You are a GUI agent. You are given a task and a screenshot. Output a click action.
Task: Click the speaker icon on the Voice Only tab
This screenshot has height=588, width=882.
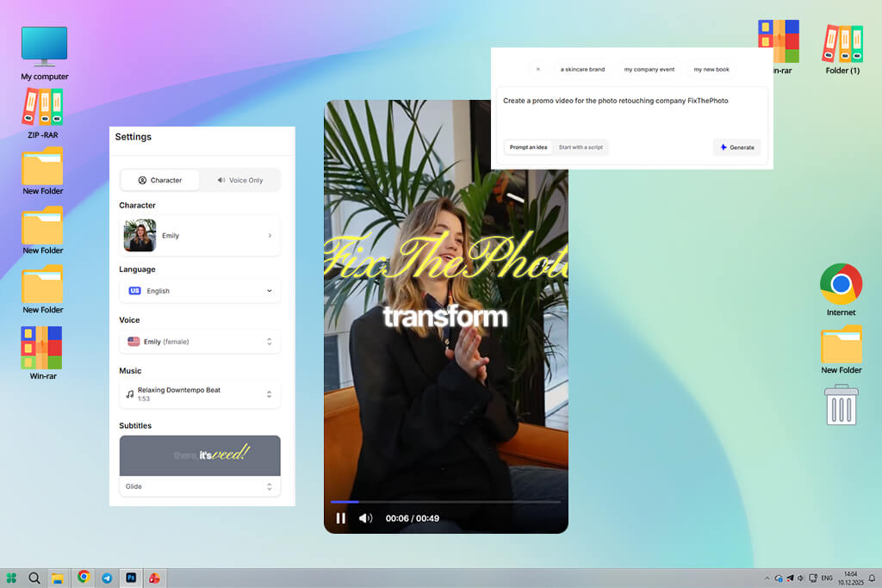(x=221, y=181)
